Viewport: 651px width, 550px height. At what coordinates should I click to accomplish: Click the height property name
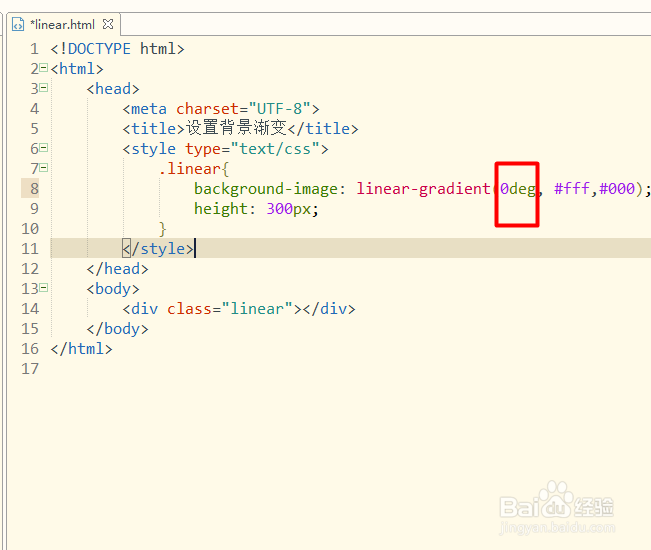coord(221,209)
